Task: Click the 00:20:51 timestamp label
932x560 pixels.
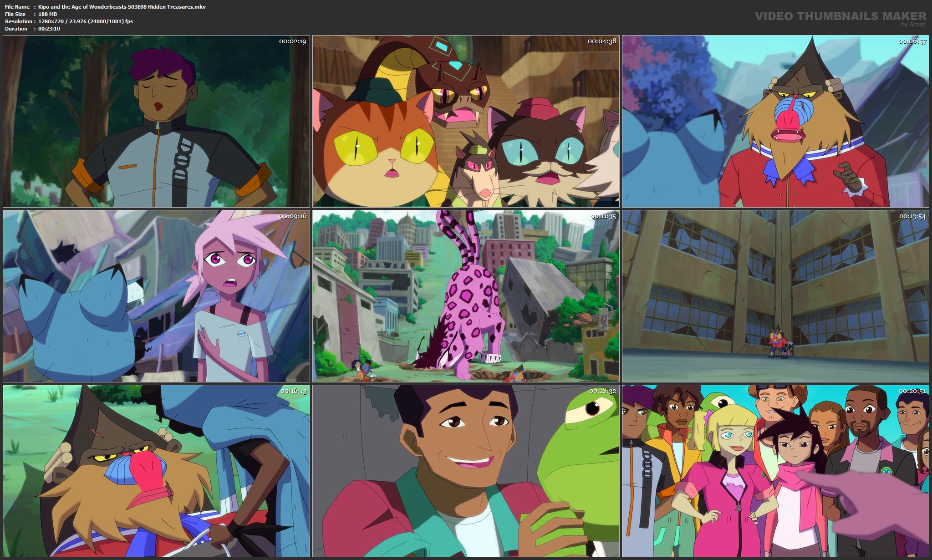Action: point(912,391)
